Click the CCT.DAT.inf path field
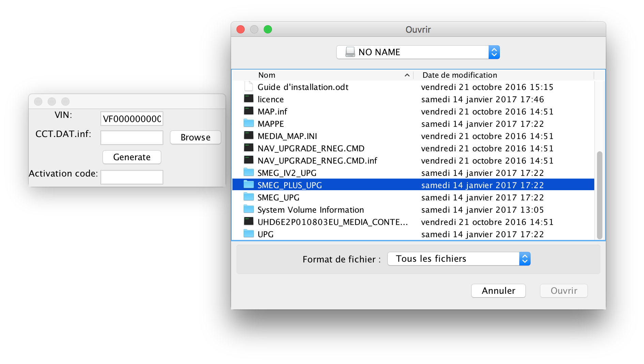The image size is (644, 364). pyautogui.click(x=132, y=138)
